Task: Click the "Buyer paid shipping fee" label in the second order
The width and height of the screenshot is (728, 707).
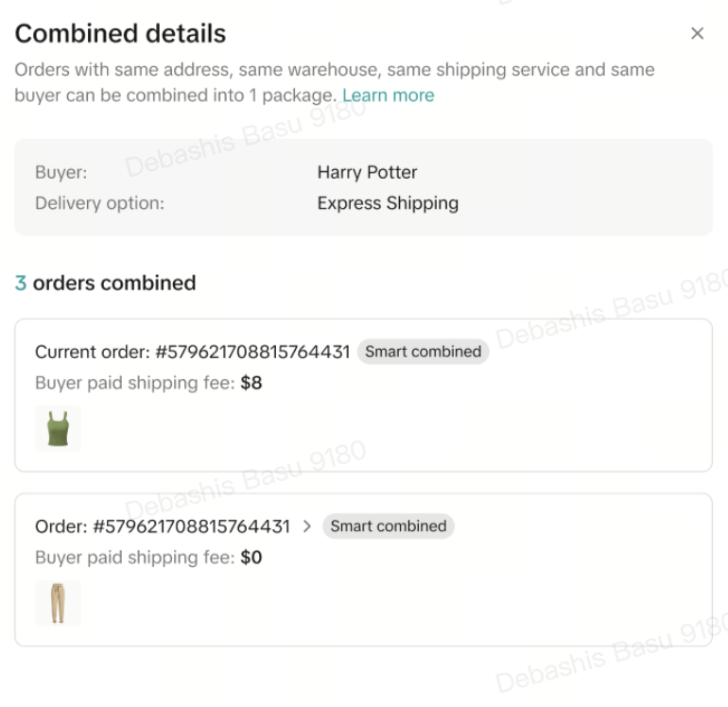Action: pos(134,558)
